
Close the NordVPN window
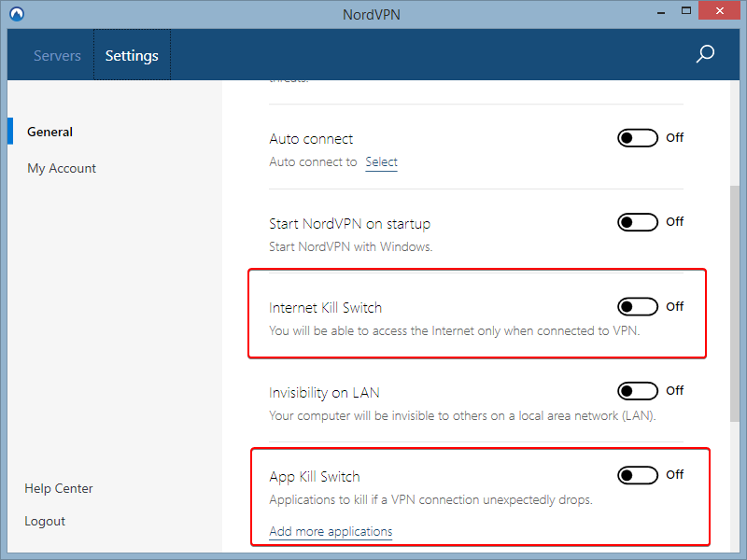719,10
